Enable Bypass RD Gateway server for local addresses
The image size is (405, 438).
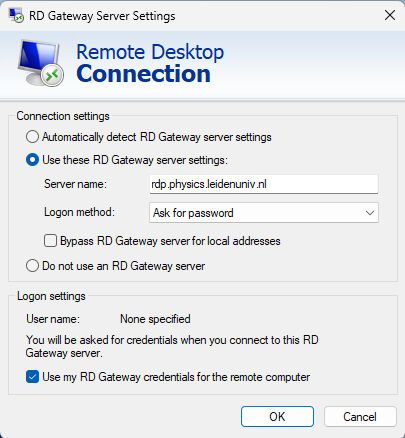coord(50,241)
